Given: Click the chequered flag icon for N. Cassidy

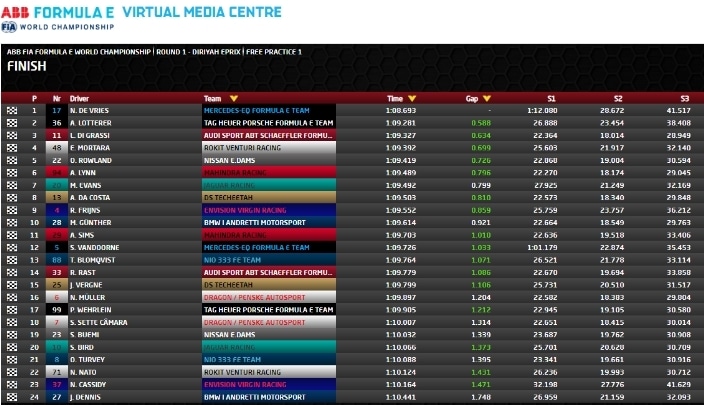Looking at the screenshot, I should (12, 384).
